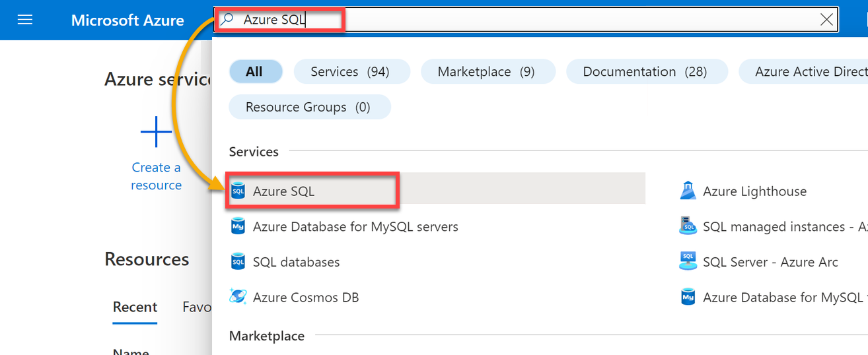Click the SQL Server - Azure Arc icon

pyautogui.click(x=688, y=261)
